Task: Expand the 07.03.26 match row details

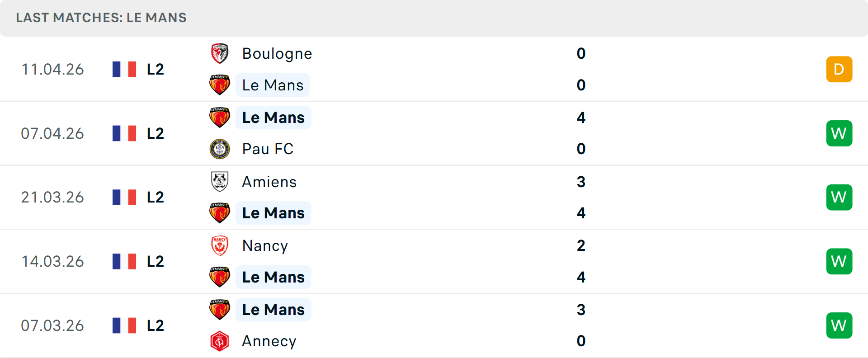Action: pyautogui.click(x=434, y=325)
